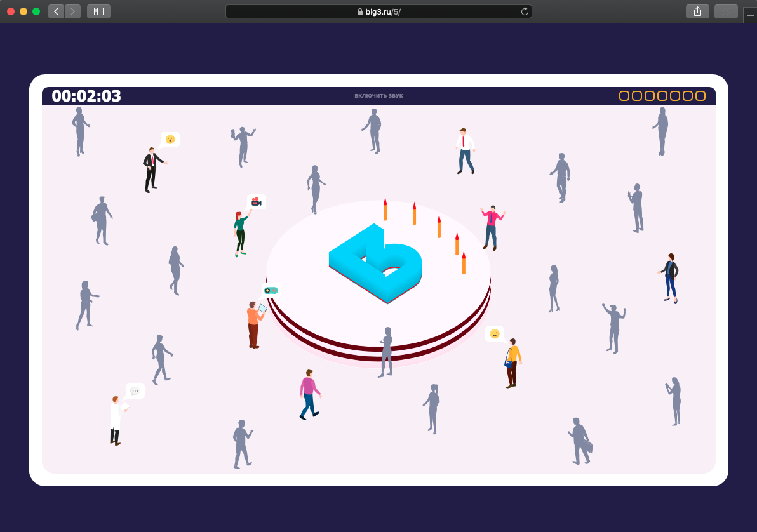Click the video camera speech bubble
This screenshot has width=757, height=532.
256,202
